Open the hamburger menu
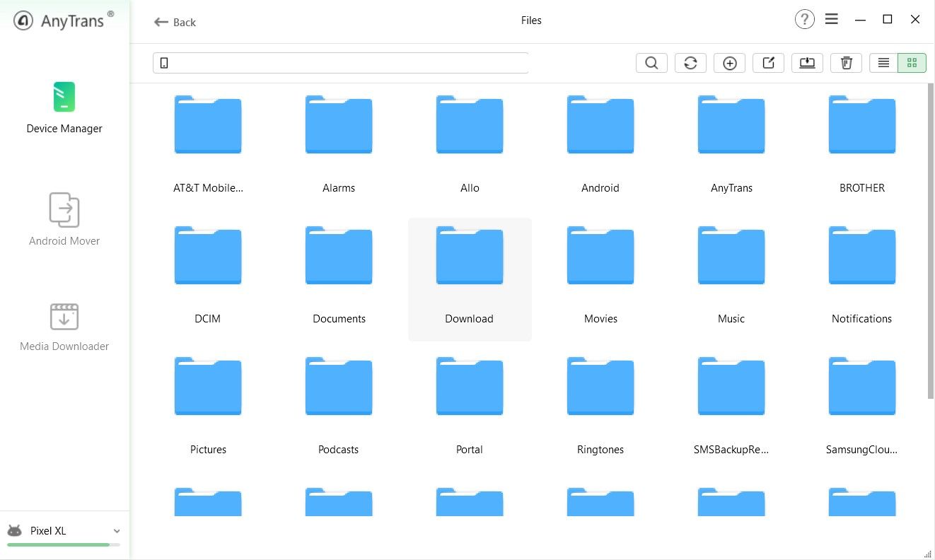935x560 pixels. [x=831, y=19]
